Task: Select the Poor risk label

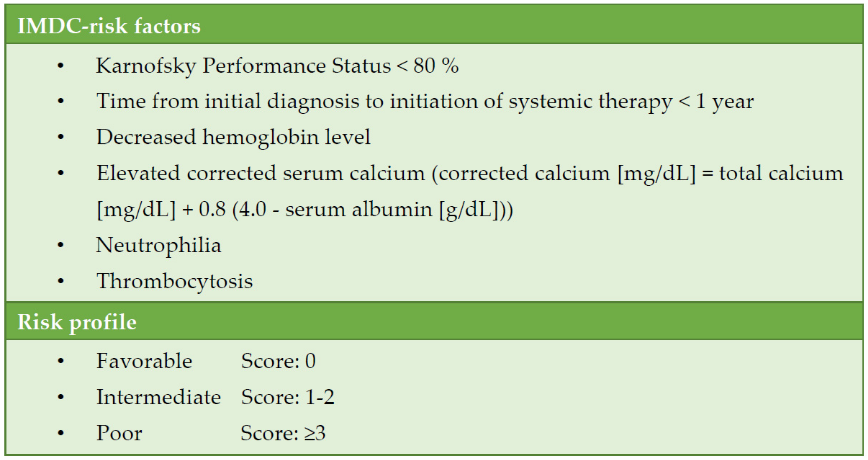Action: [119, 433]
